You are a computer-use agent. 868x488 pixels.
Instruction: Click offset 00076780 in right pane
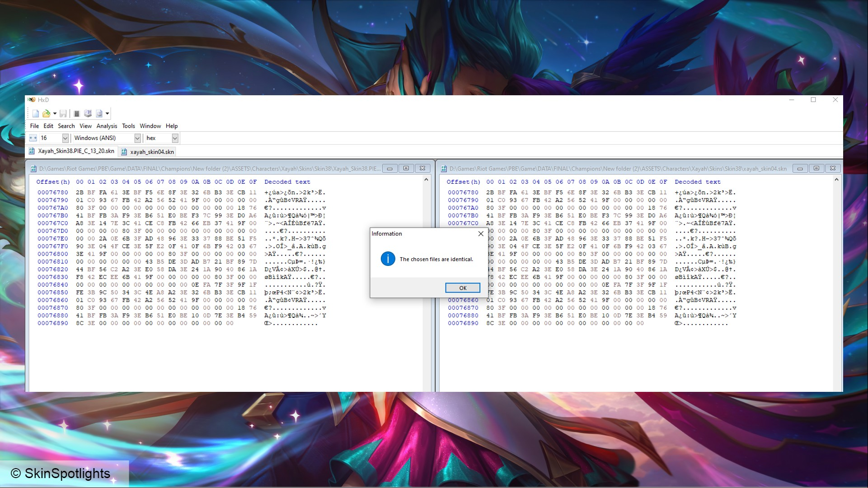[463, 192]
